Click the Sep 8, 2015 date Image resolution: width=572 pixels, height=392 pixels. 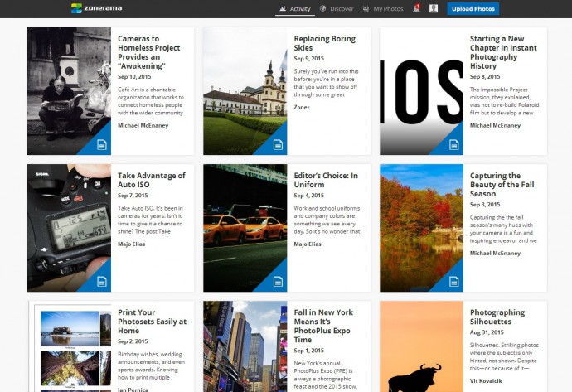point(485,76)
